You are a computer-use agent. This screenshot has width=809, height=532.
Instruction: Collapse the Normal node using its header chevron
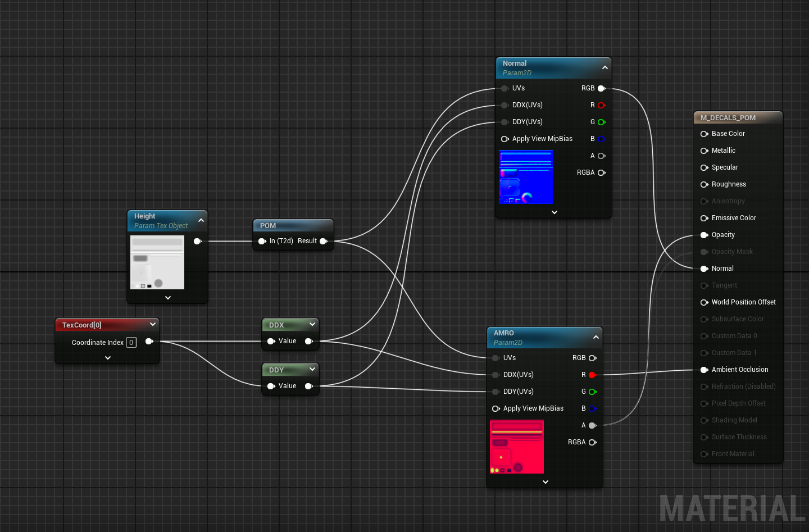[605, 67]
